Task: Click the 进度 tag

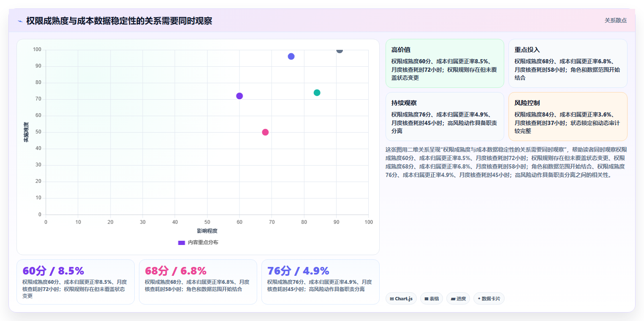Action: [458, 299]
